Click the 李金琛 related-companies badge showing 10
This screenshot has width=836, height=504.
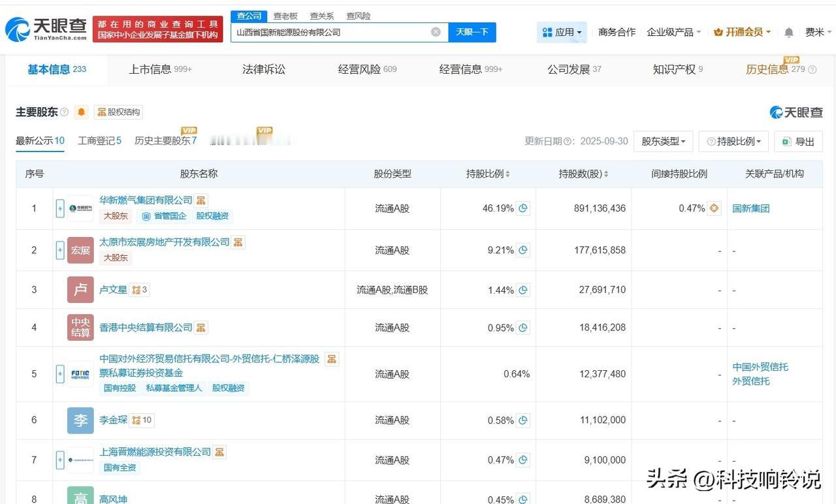tap(142, 420)
